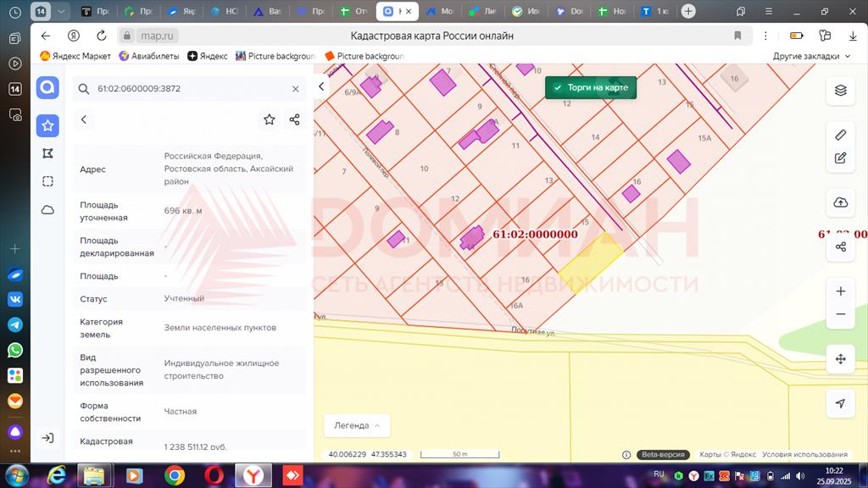
Task: Open the area selection tool in sidebar
Action: coord(47,181)
